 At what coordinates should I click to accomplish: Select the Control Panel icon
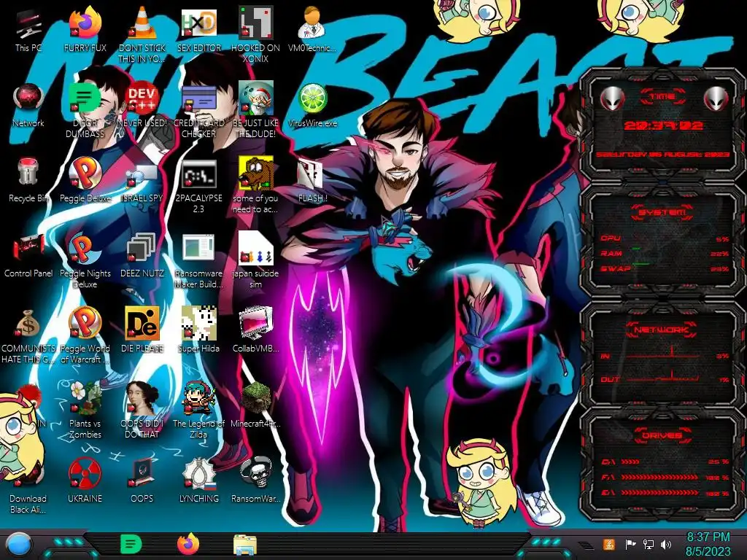tap(28, 248)
